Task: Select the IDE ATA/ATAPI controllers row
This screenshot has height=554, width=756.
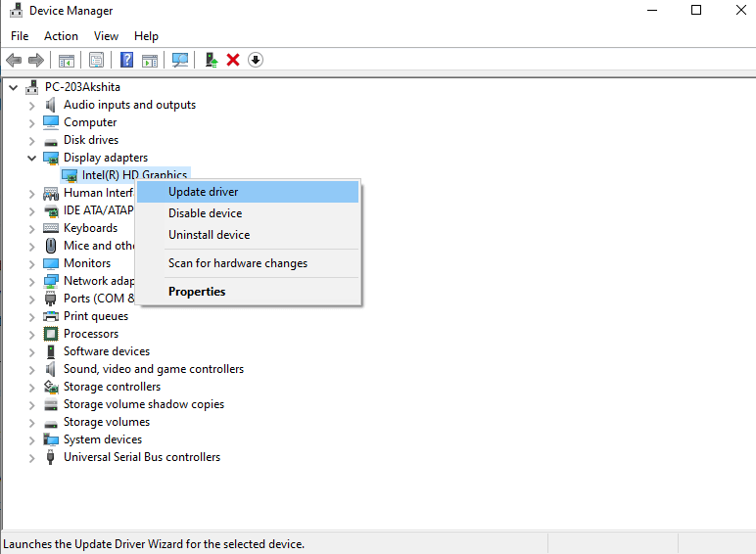Action: tap(98, 210)
